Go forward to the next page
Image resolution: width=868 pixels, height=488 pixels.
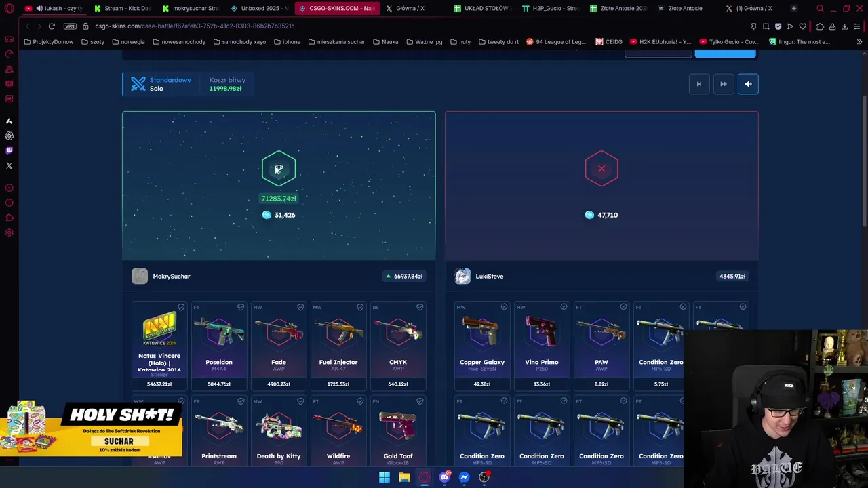pos(39,26)
